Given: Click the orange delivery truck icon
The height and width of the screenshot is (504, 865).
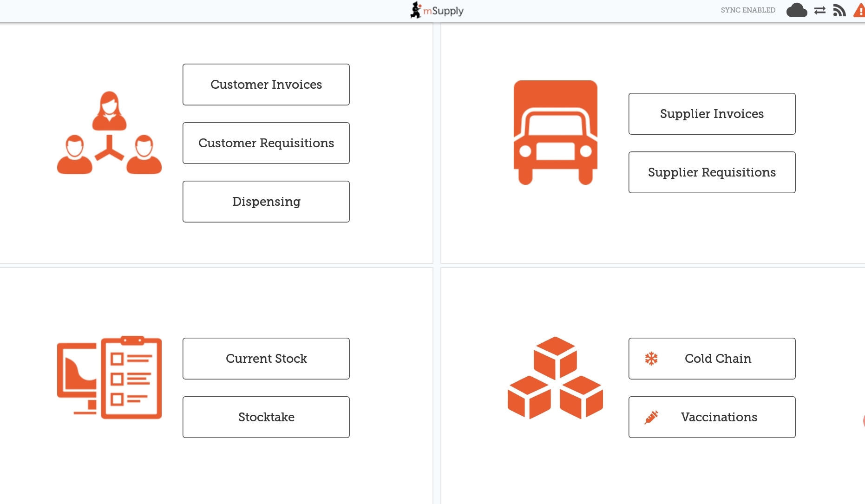Looking at the screenshot, I should point(555,133).
